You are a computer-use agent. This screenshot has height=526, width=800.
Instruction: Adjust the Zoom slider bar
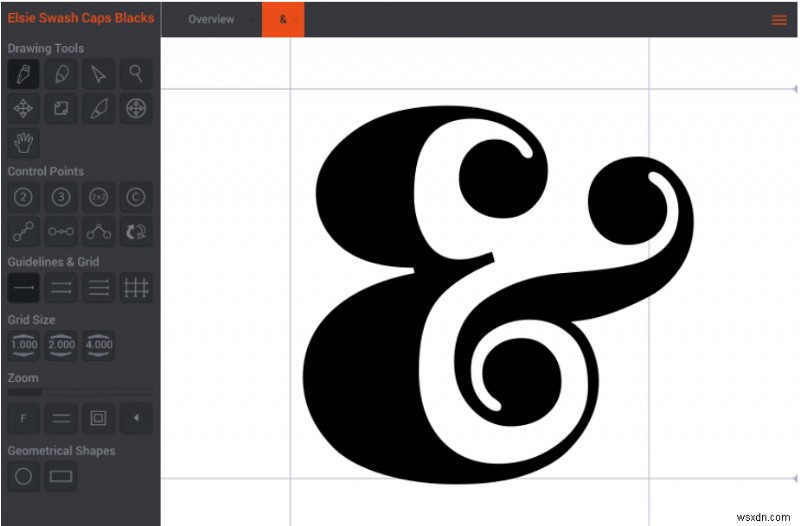(80, 392)
